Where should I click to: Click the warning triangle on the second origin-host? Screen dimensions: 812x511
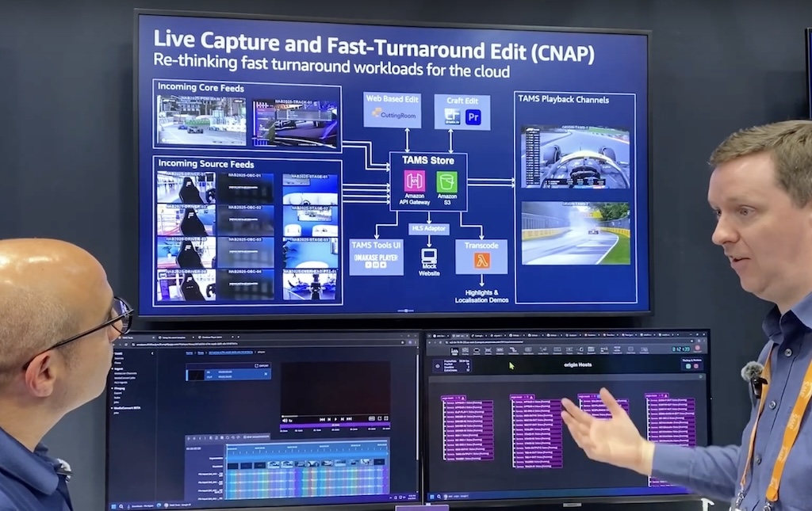click(532, 397)
